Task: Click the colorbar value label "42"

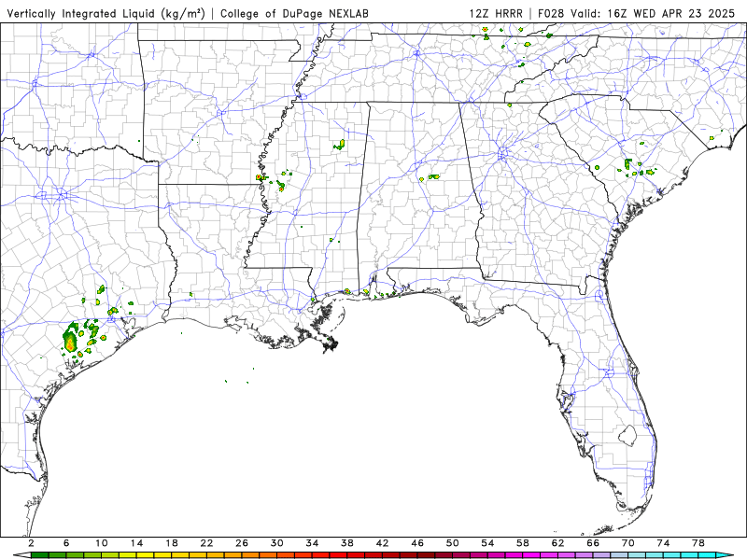Action: click(x=382, y=543)
